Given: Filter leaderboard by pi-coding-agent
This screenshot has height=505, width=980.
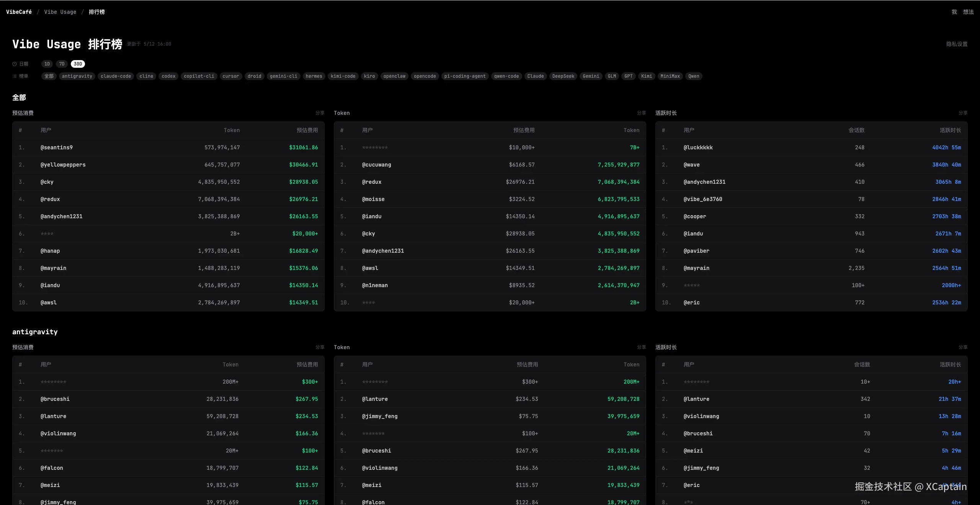Looking at the screenshot, I should coord(465,76).
